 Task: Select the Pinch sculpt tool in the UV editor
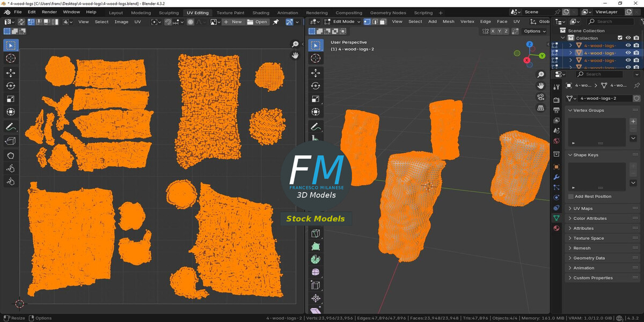pyautogui.click(x=11, y=181)
